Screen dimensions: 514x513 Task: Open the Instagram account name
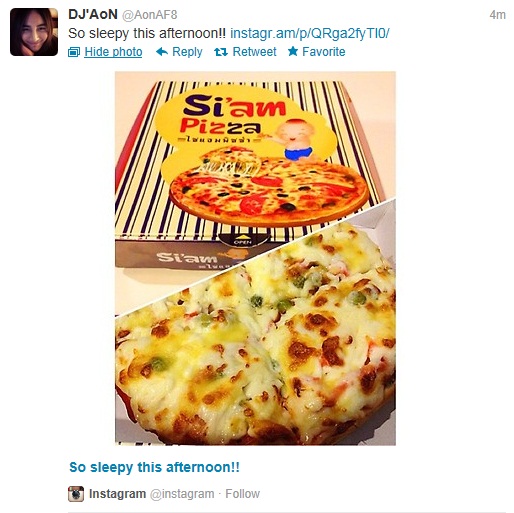point(117,494)
